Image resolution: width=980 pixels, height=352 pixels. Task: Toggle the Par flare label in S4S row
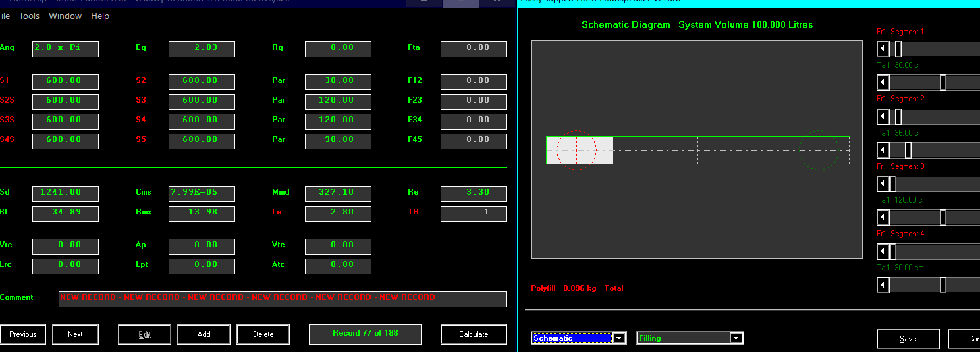[x=279, y=139]
